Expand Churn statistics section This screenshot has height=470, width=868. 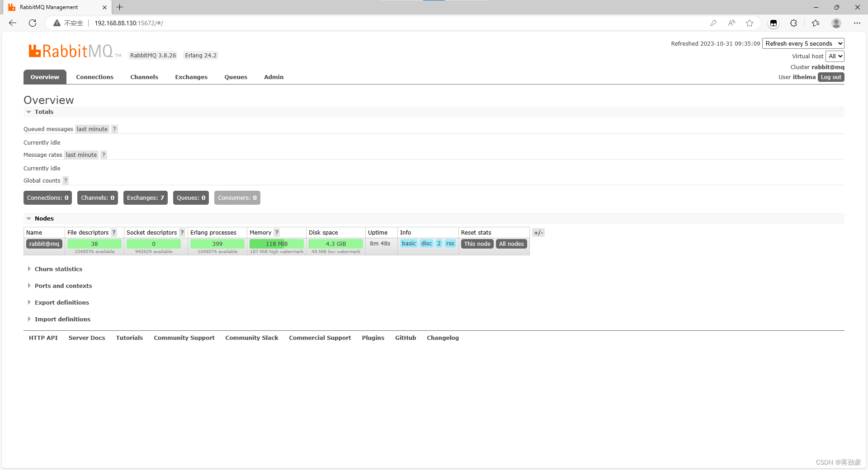(x=58, y=269)
